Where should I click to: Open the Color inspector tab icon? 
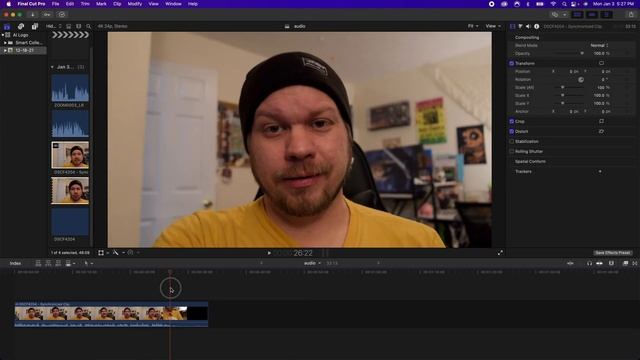pyautogui.click(x=520, y=26)
